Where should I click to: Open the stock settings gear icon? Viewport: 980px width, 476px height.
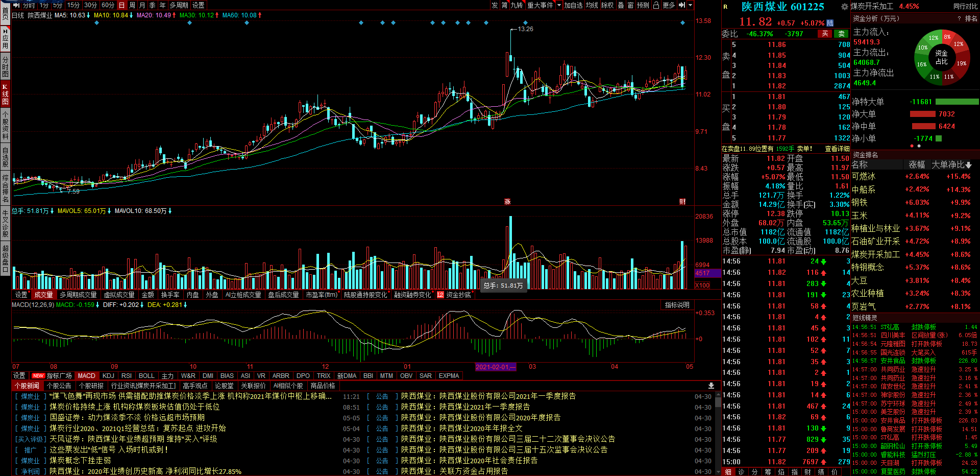pyautogui.click(x=845, y=7)
